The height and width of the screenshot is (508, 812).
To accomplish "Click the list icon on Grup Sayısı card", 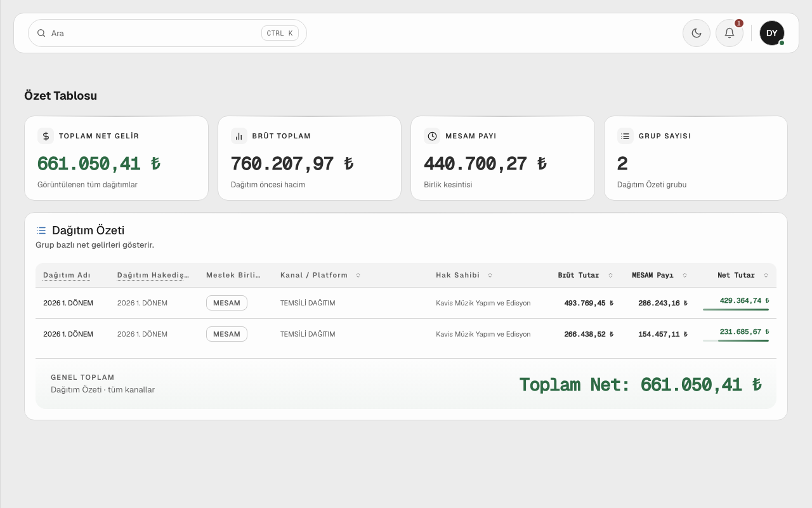I will coord(625,136).
